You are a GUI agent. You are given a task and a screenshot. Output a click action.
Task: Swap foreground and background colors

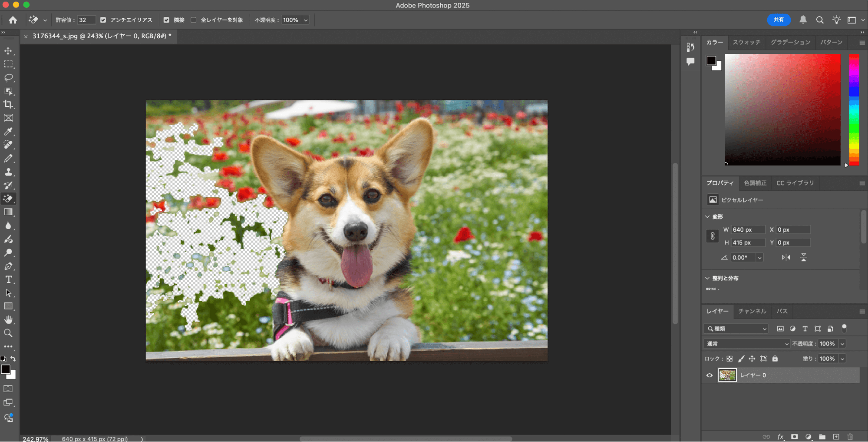point(13,359)
